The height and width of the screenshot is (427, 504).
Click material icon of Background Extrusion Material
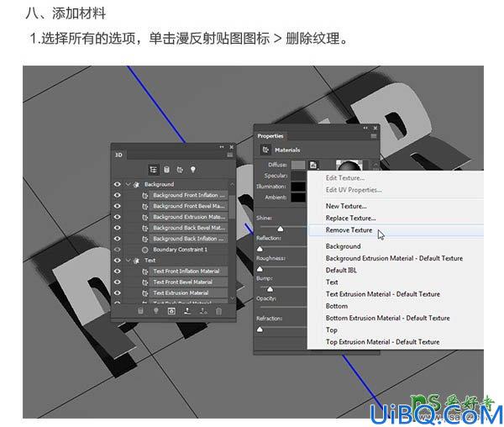click(145, 217)
